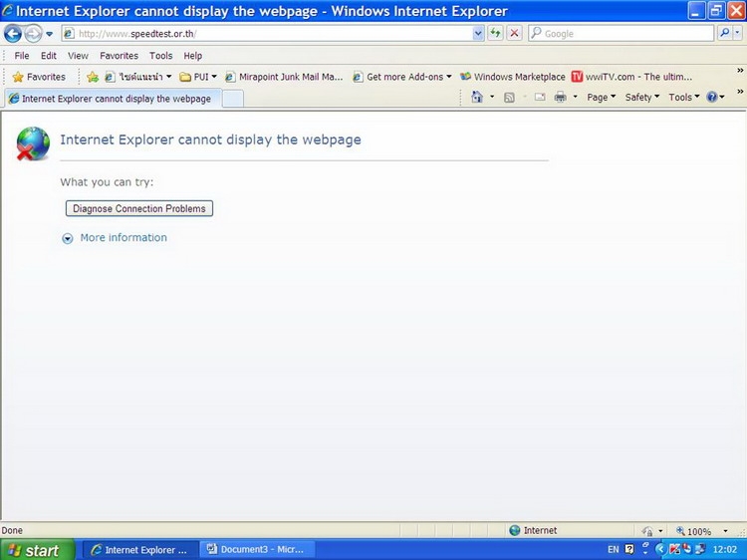The image size is (747, 560).
Task: Expand the address bar URL history dropdown
Action: point(478,34)
